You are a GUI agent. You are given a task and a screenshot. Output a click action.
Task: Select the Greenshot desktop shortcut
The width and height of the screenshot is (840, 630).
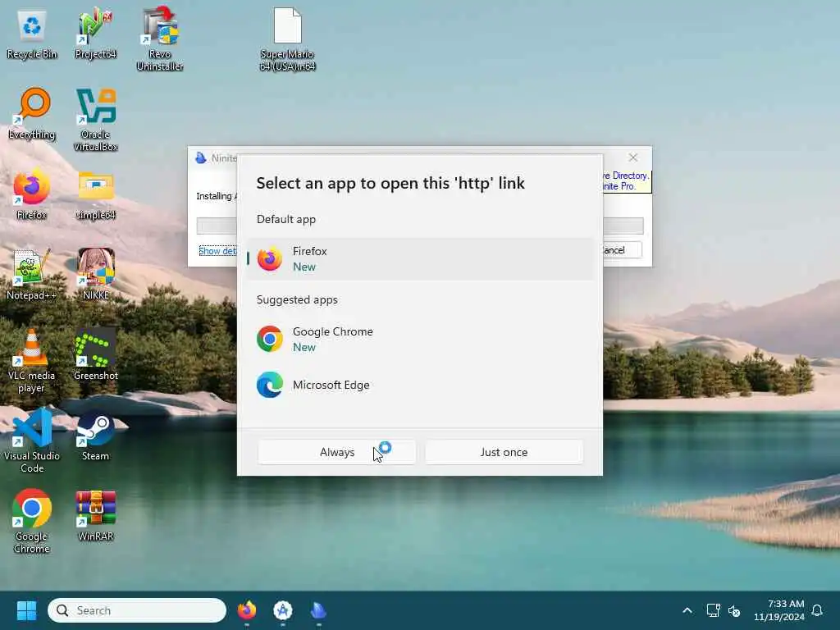(95, 354)
